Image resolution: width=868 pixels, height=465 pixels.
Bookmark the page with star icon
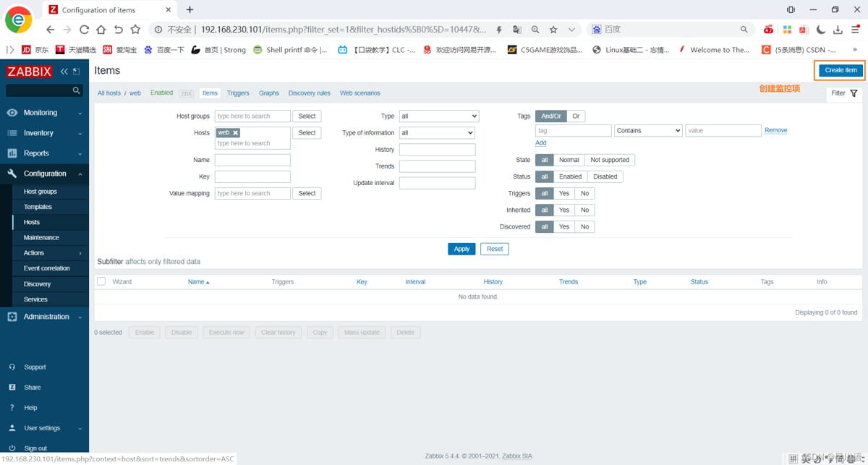[x=553, y=30]
